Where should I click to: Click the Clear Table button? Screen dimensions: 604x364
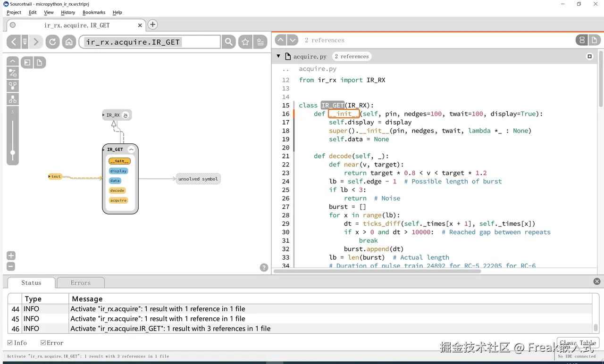pyautogui.click(x=578, y=343)
